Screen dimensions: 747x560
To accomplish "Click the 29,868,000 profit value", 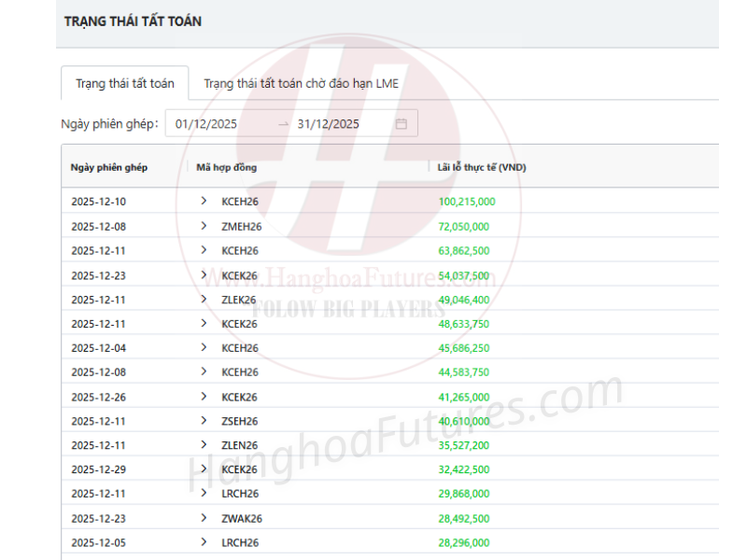I will [x=464, y=494].
